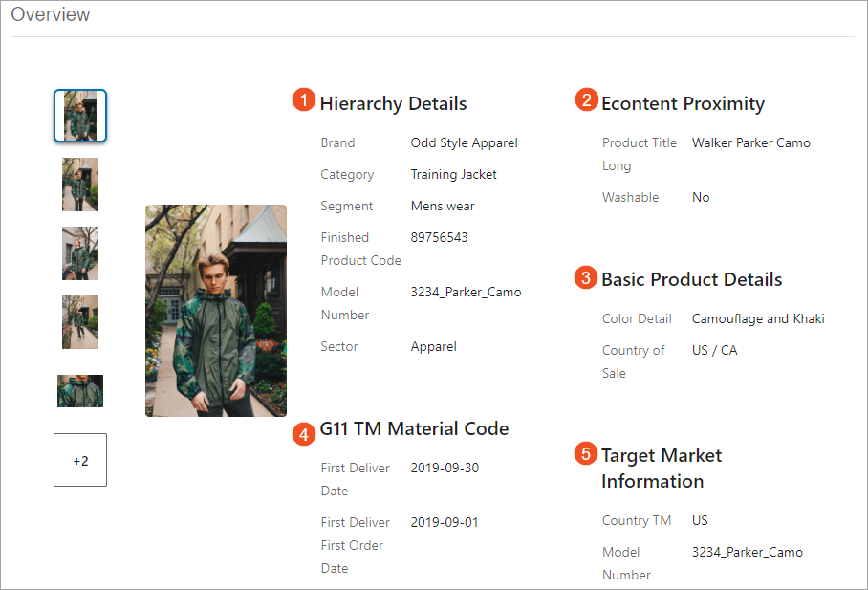Click the Overview section title

[51, 14]
